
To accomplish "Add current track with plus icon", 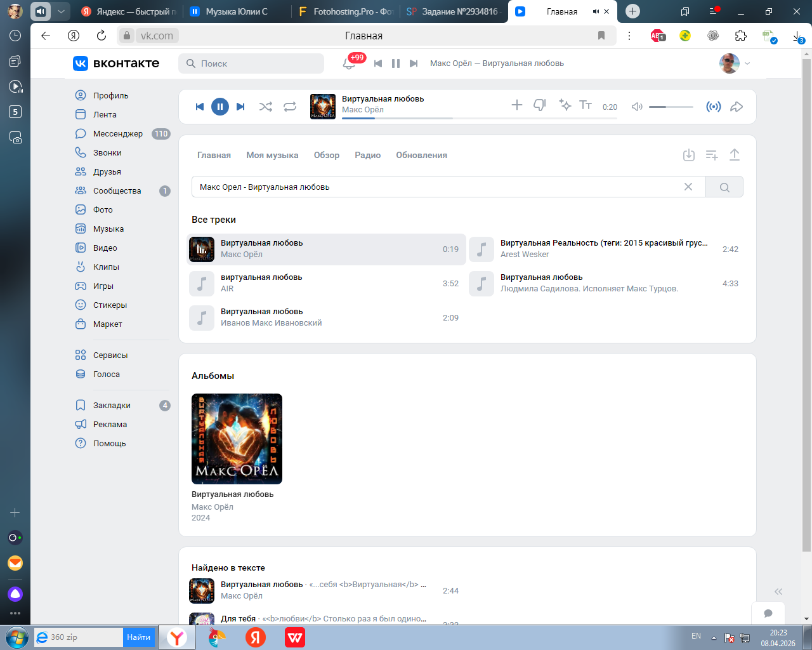I will pos(517,105).
